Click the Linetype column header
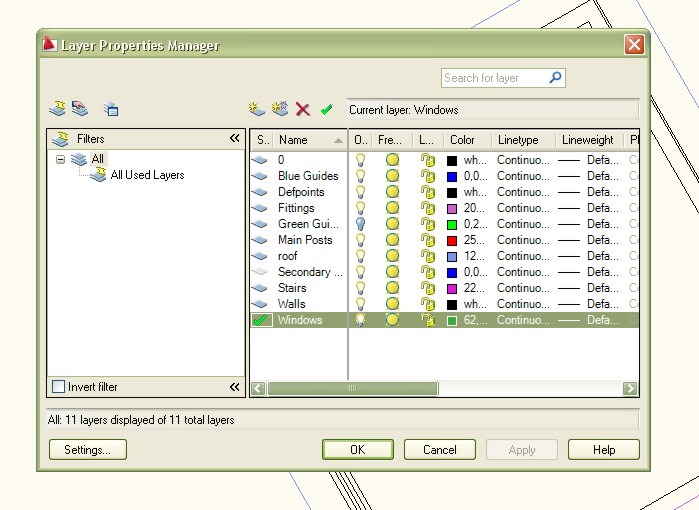The image size is (699, 510). tap(518, 140)
